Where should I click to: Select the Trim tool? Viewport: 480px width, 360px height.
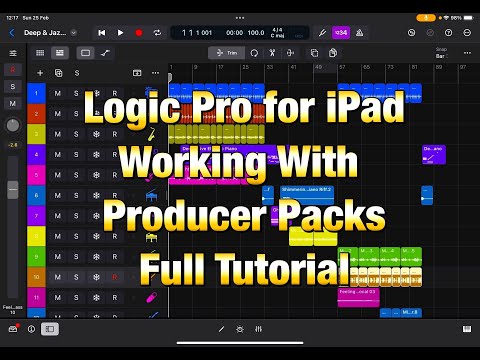coord(227,53)
